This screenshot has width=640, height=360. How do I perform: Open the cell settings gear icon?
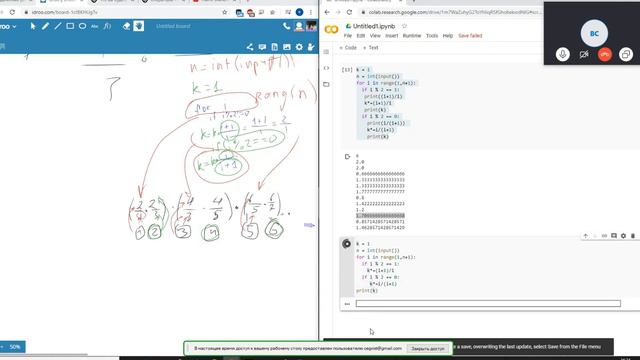pos(623,236)
